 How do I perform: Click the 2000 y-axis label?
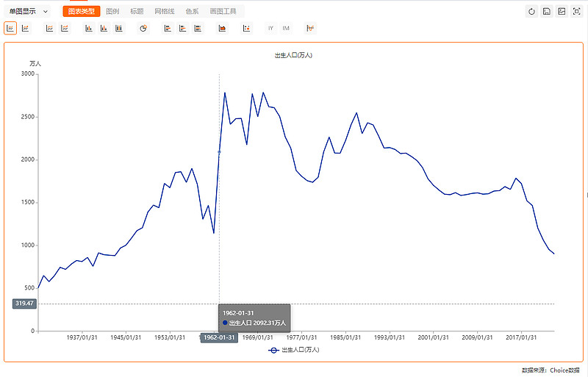coord(28,159)
